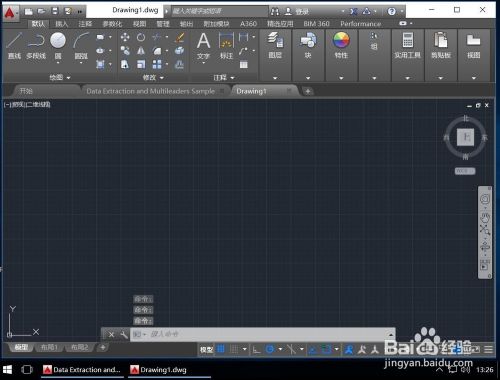Open the Layer (图层) panel
This screenshot has width=500, height=380.
tap(275, 46)
